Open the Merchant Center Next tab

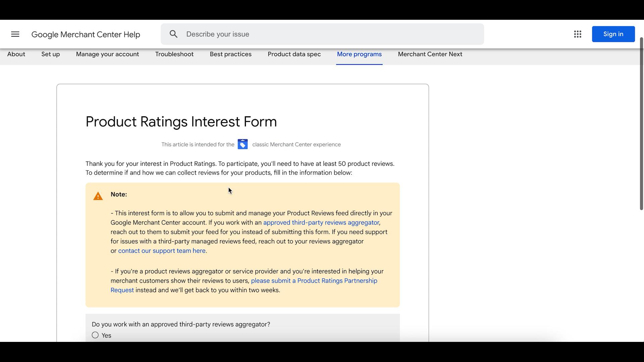click(430, 54)
